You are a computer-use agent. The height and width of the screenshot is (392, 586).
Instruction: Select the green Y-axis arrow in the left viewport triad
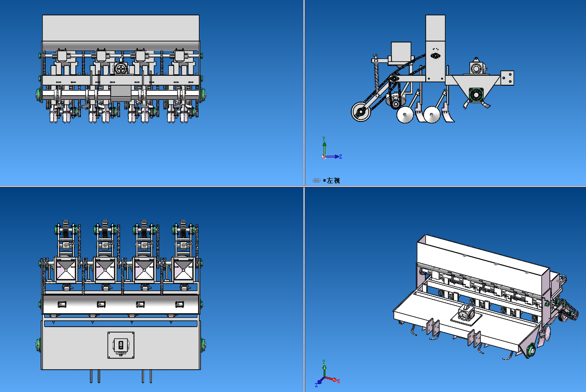tap(325, 145)
